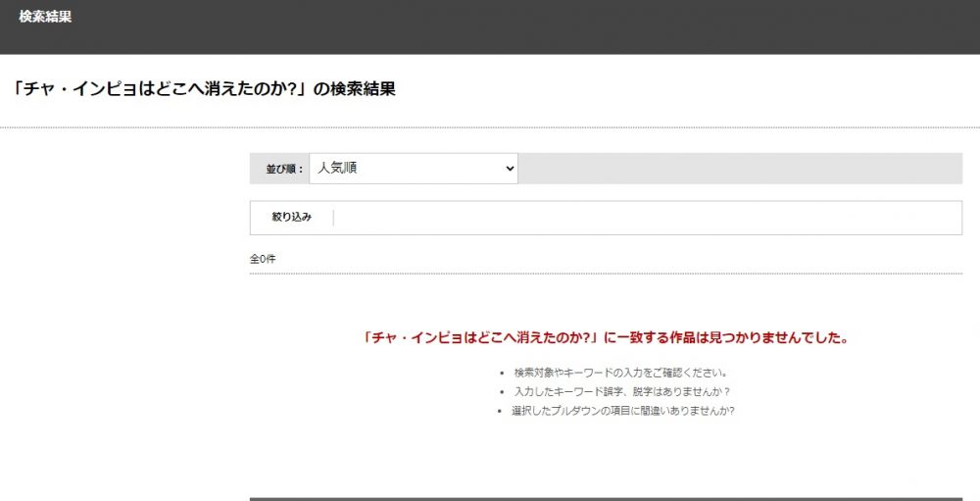Click the hint 検索対象やキーワードの入力をご確認ください

(620, 373)
